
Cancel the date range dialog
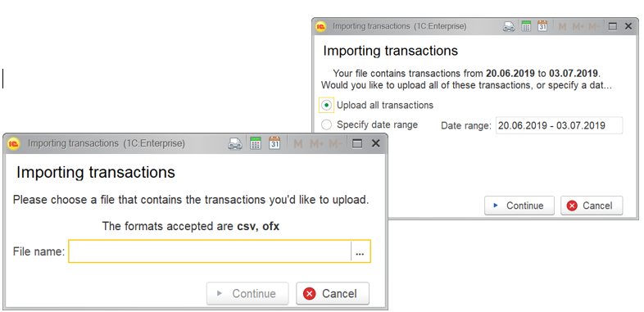[592, 206]
